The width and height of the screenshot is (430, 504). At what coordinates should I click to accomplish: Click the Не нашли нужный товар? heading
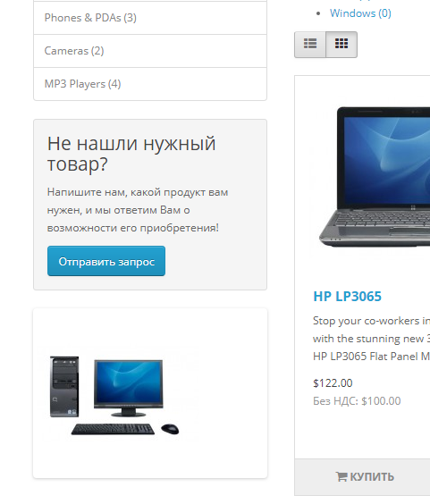[x=131, y=154]
